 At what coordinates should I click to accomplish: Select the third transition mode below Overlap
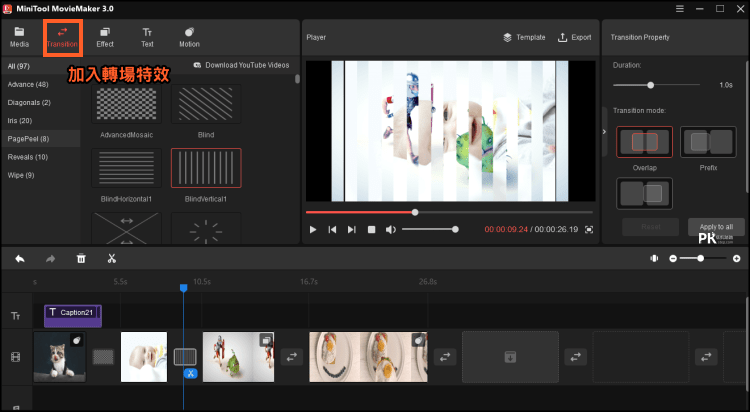pyautogui.click(x=644, y=194)
